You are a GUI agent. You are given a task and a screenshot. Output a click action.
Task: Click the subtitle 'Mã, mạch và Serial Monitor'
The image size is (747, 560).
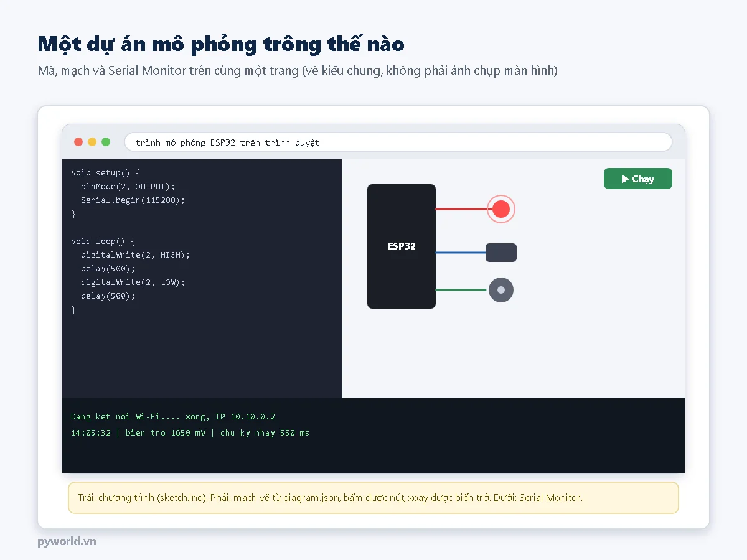click(298, 70)
